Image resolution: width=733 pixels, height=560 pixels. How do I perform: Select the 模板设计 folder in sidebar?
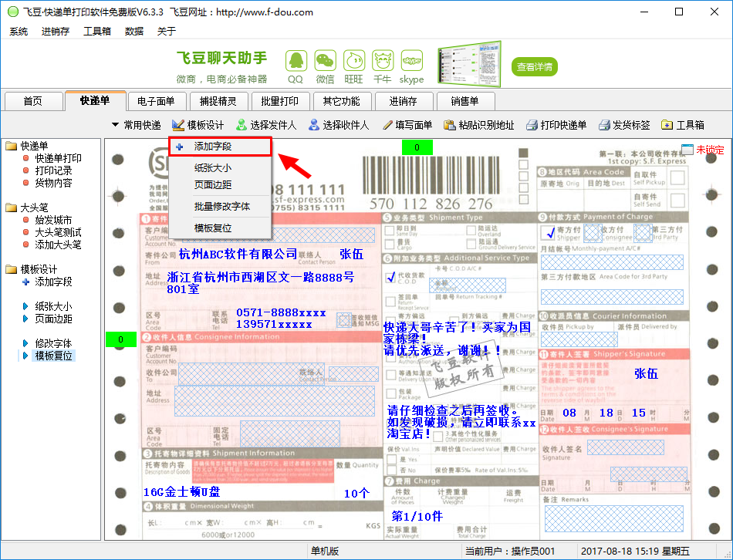(32, 269)
